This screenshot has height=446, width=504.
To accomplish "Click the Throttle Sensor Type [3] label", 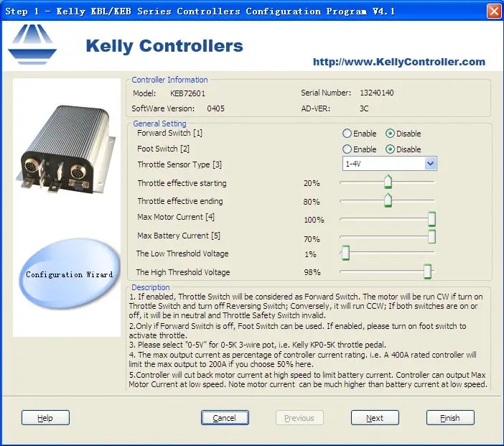I will point(179,164).
